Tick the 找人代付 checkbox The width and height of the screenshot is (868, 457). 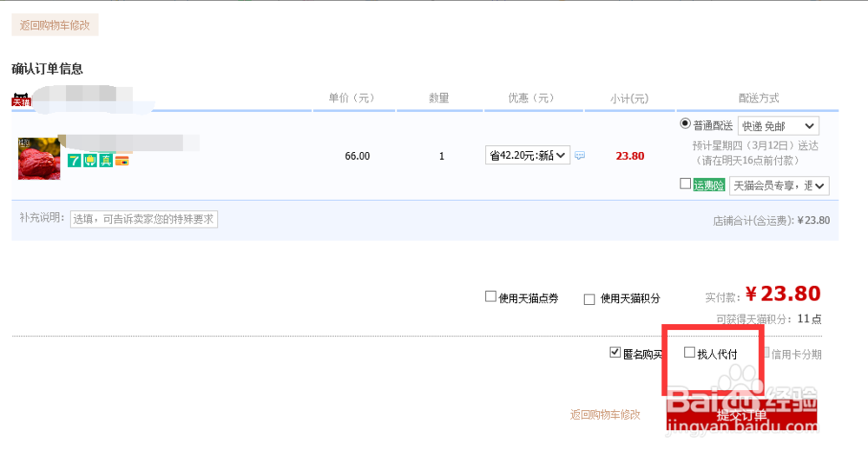click(x=690, y=353)
